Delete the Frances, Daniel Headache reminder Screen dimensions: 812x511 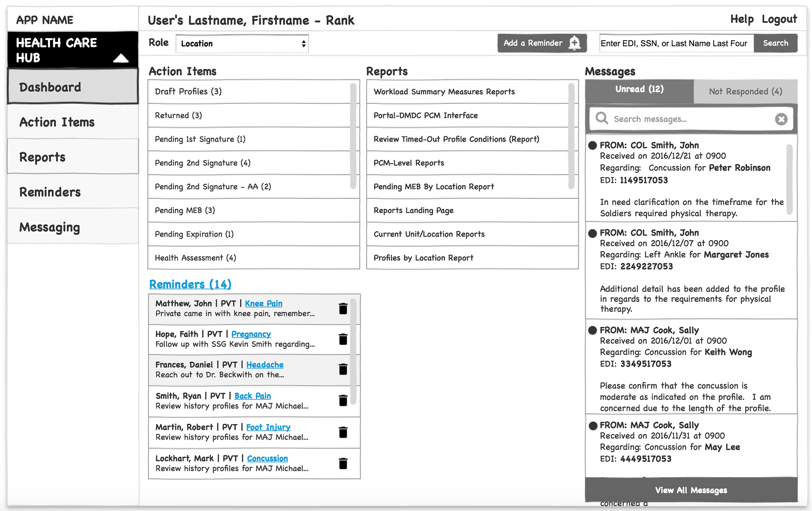pos(343,370)
